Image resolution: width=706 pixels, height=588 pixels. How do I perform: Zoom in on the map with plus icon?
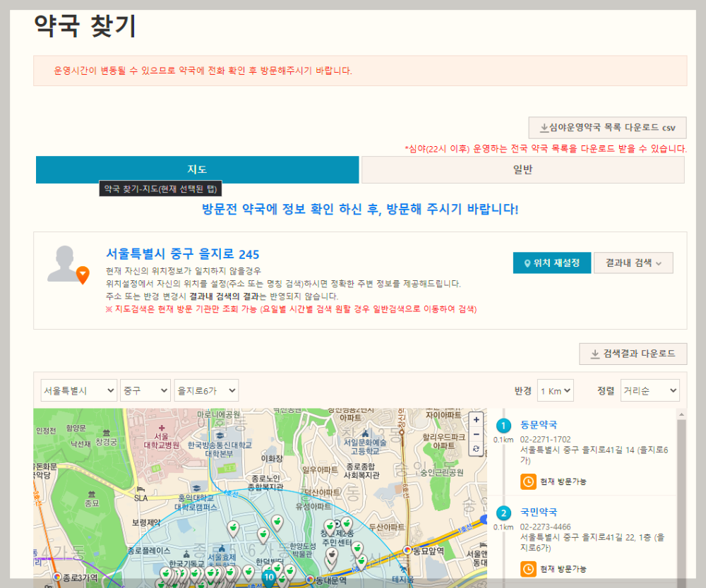click(476, 419)
